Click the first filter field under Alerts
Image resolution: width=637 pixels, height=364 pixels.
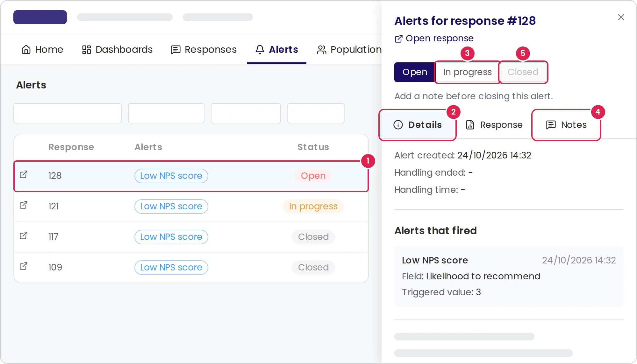68,113
